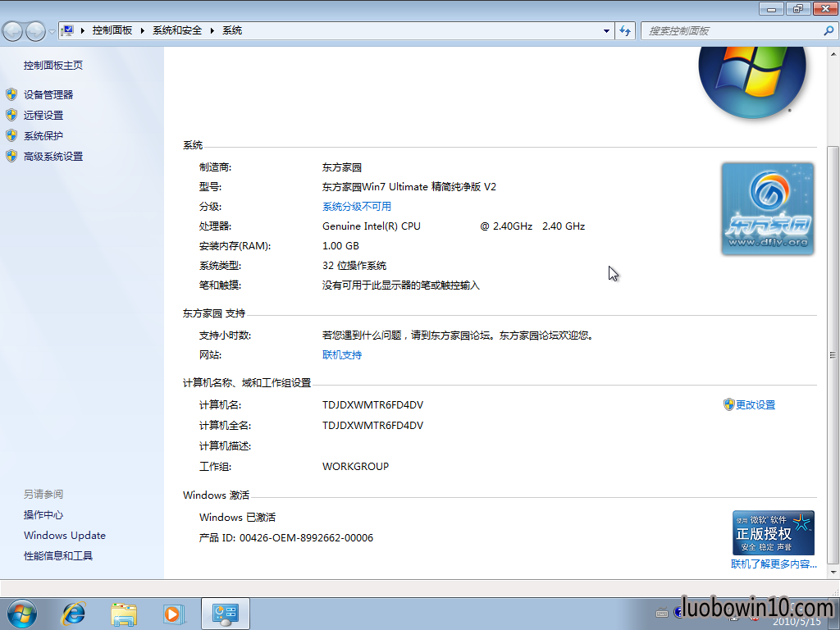
Task: Open 控制面板主页 link
Action: click(53, 66)
